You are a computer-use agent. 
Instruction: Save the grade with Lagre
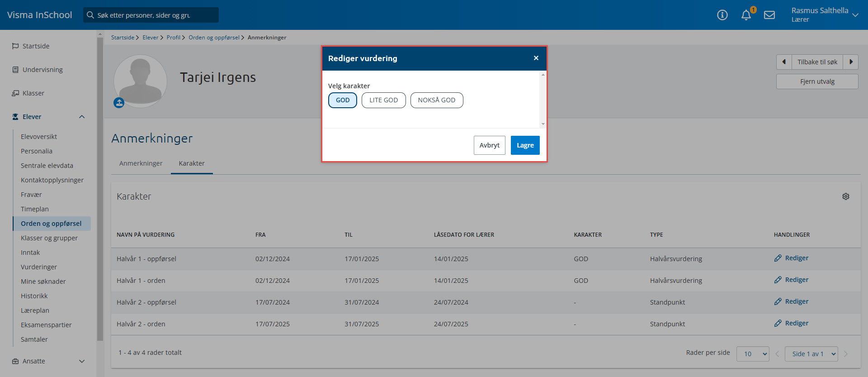(525, 145)
